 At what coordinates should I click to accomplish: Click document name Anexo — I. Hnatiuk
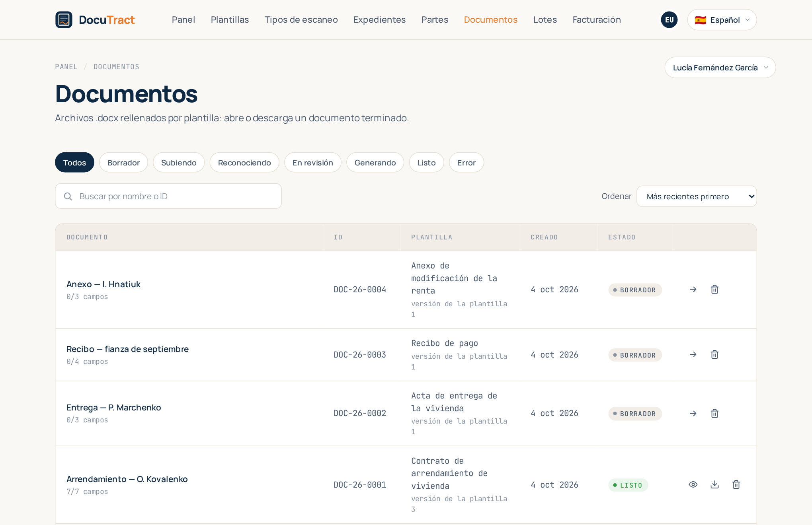103,284
